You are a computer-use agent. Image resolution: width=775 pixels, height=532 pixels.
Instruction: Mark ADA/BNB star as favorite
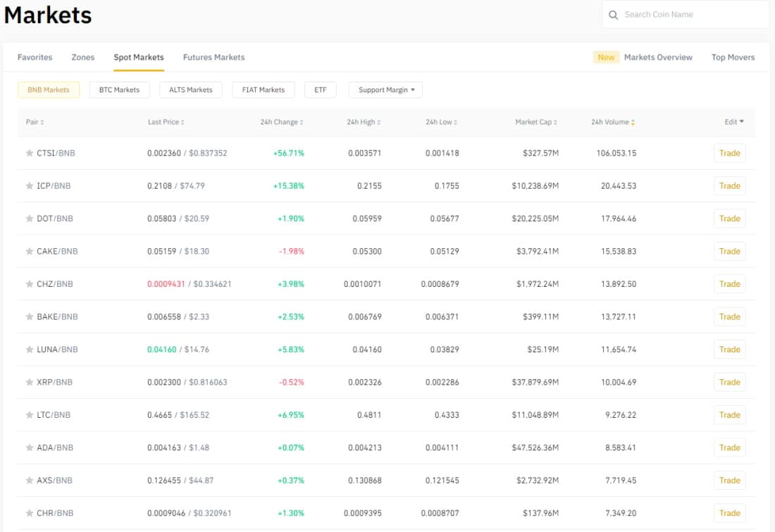[30, 447]
